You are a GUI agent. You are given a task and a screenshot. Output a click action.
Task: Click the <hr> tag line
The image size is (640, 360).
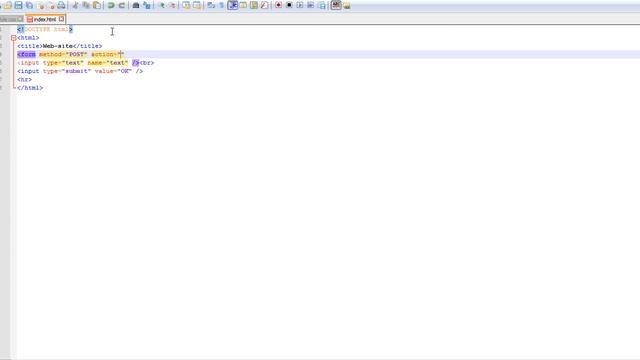click(24, 80)
